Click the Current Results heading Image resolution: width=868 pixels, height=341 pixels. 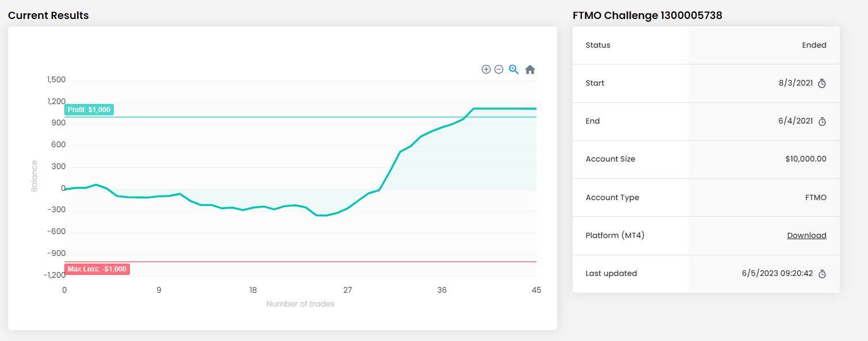coord(48,16)
